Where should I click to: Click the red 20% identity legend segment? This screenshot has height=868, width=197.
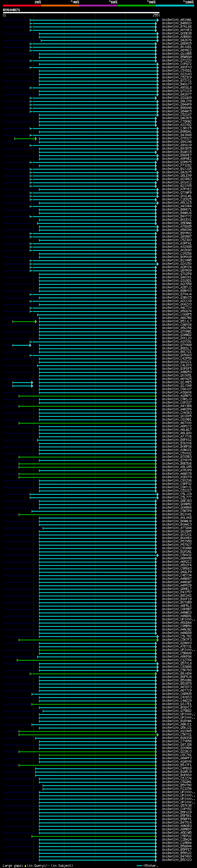[22, 6]
